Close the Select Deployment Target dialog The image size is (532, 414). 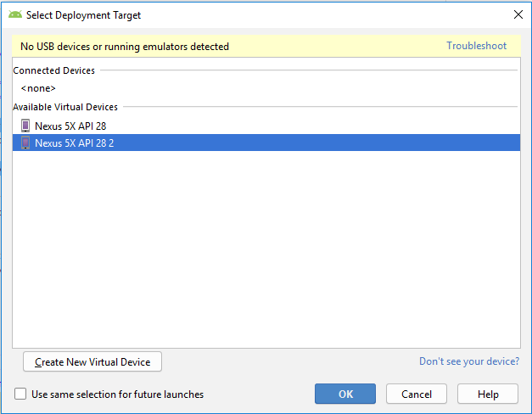click(518, 14)
